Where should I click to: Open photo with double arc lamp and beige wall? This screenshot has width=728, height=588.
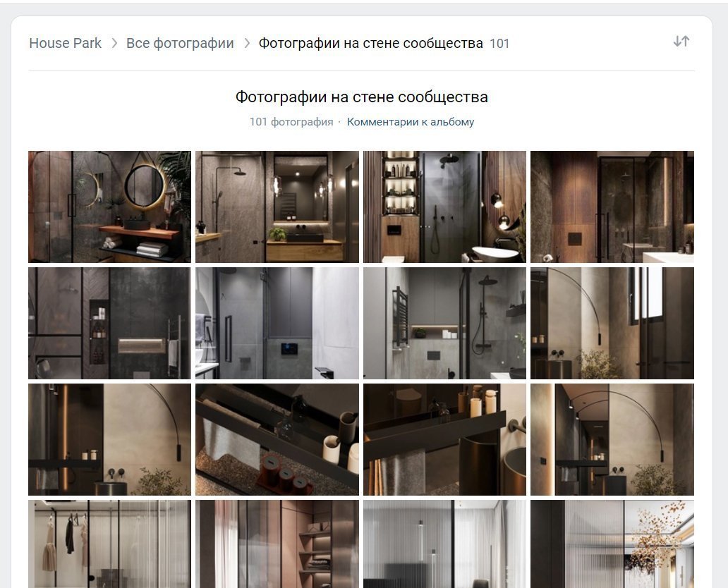[612, 439]
